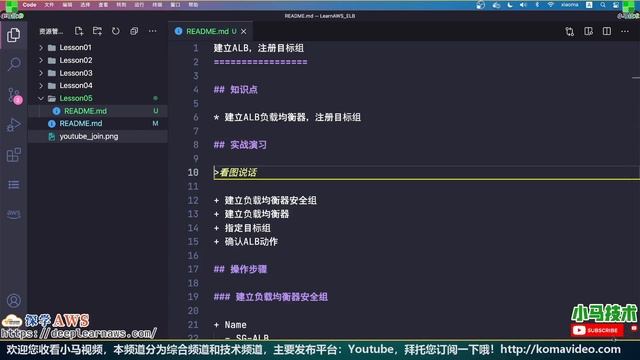The width and height of the screenshot is (640, 360).
Task: Click heading ## 实战演习 on line 8
Action: 240,145
